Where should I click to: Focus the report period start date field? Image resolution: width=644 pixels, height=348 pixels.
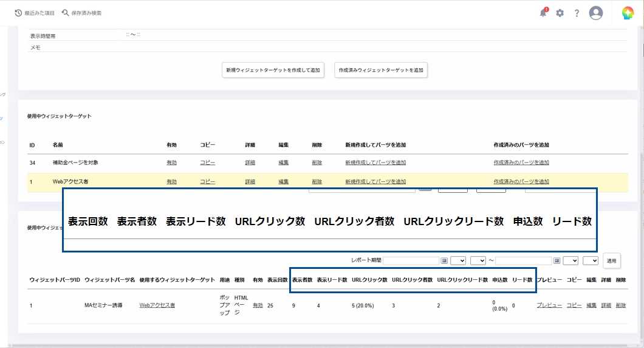411,261
